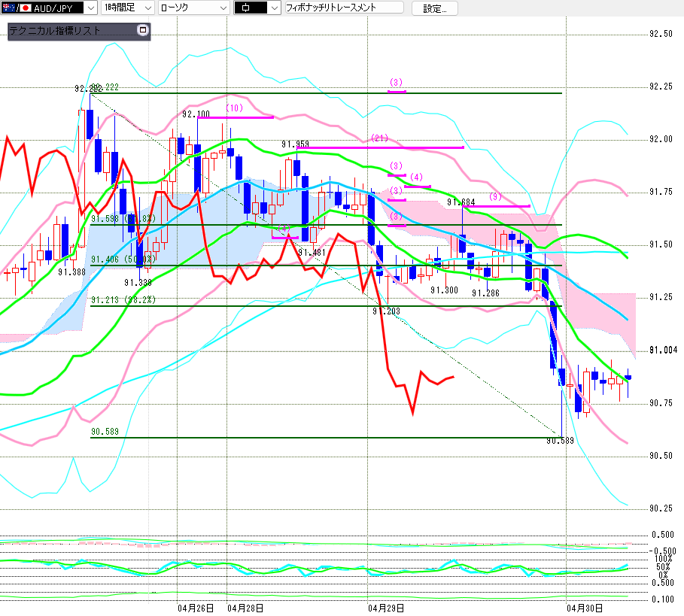Click the 04月29日 date label
Viewport: 684px width, 616px height.
point(386,608)
